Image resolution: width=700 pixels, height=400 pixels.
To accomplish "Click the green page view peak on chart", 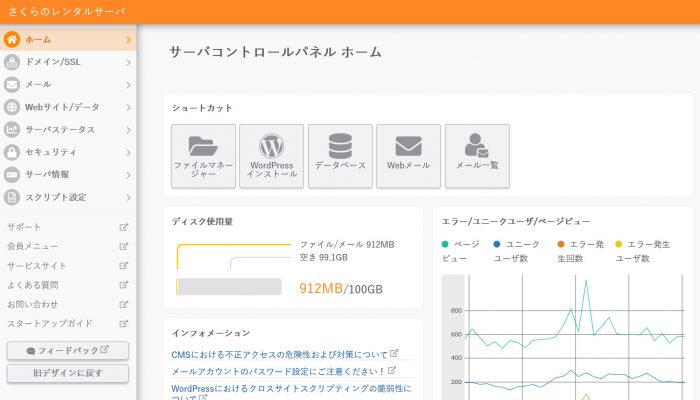I will click(586, 281).
